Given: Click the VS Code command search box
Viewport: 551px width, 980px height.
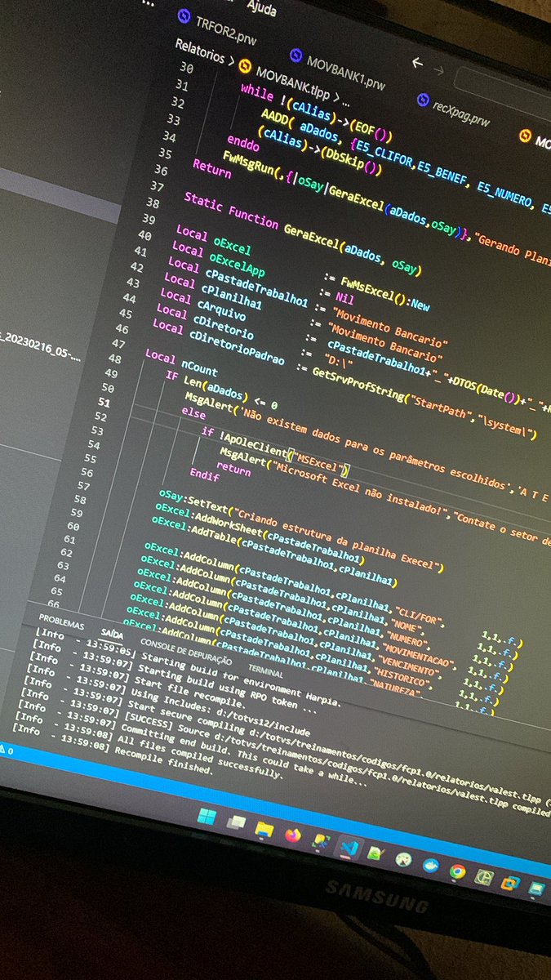Looking at the screenshot, I should (502, 87).
